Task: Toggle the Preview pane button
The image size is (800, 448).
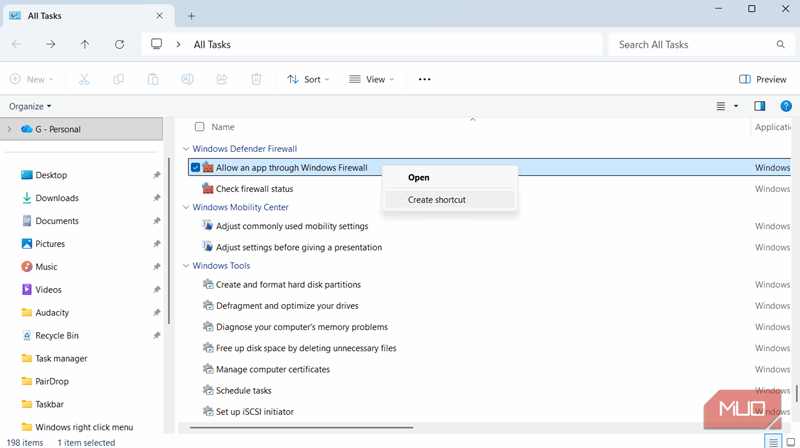Action: pyautogui.click(x=762, y=79)
